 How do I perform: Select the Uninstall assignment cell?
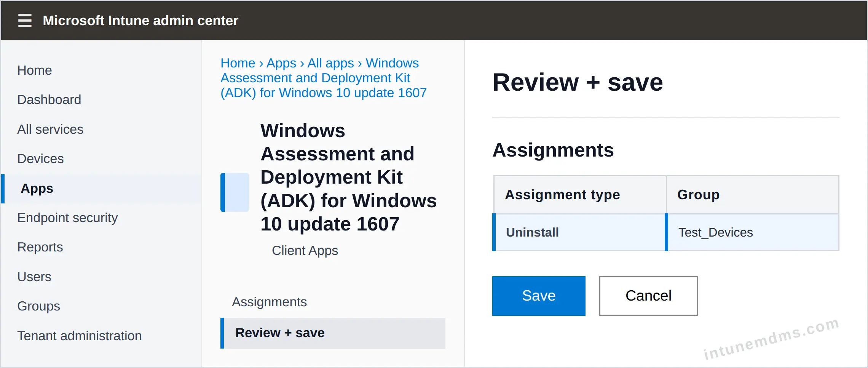pyautogui.click(x=579, y=232)
